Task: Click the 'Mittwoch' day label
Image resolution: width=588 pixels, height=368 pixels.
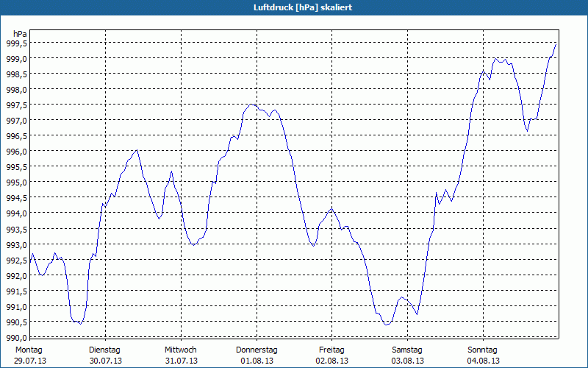Action: [181, 350]
